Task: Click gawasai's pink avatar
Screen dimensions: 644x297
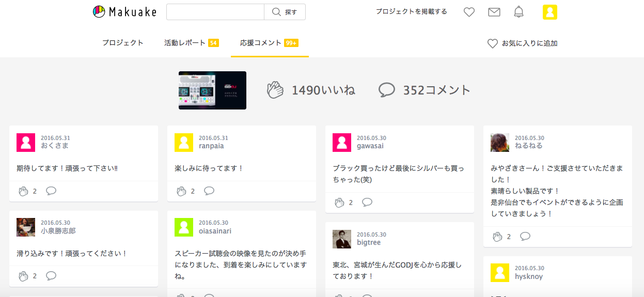Action: pyautogui.click(x=342, y=143)
